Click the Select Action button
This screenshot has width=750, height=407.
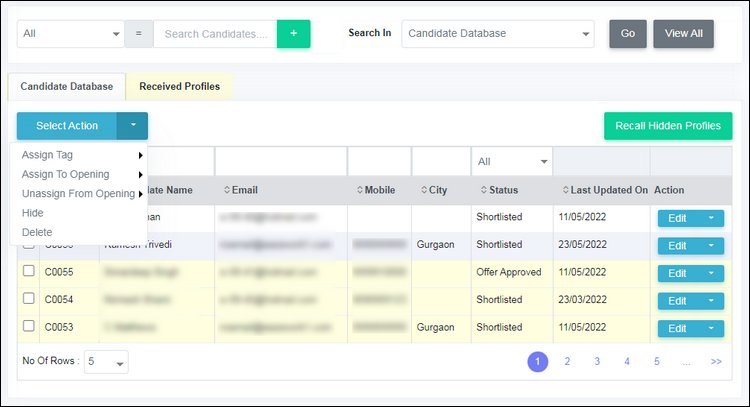point(67,125)
